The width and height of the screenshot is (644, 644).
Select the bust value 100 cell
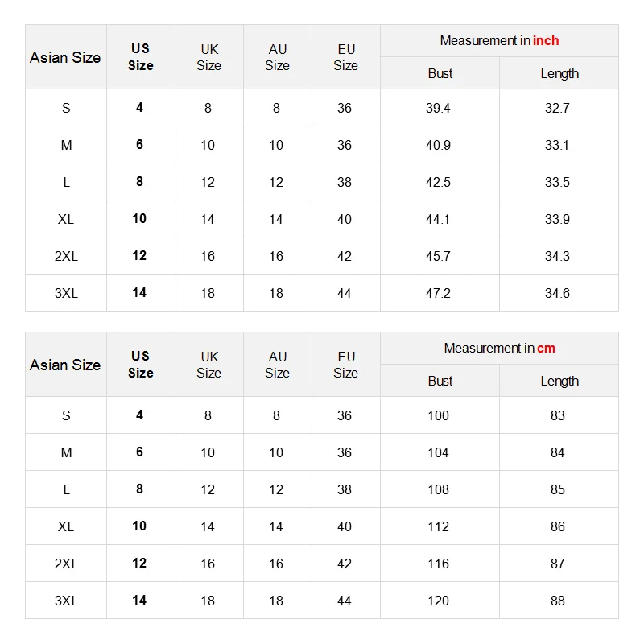[x=439, y=415]
